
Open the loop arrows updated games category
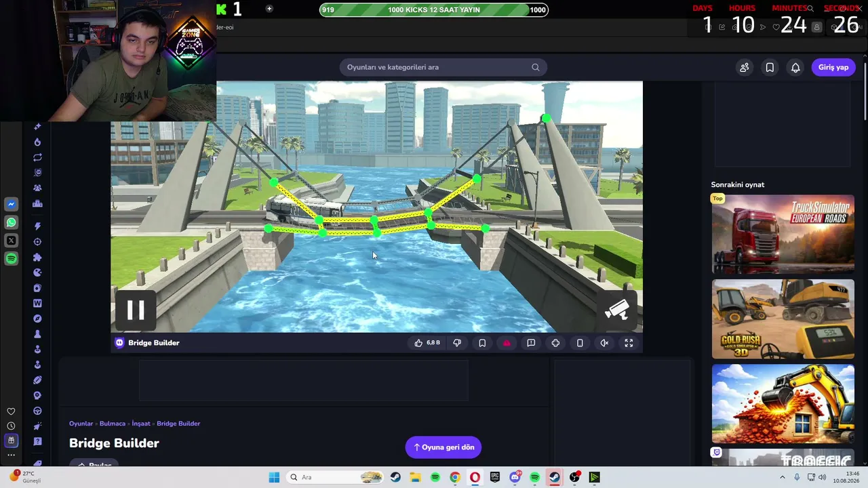pos(37,157)
